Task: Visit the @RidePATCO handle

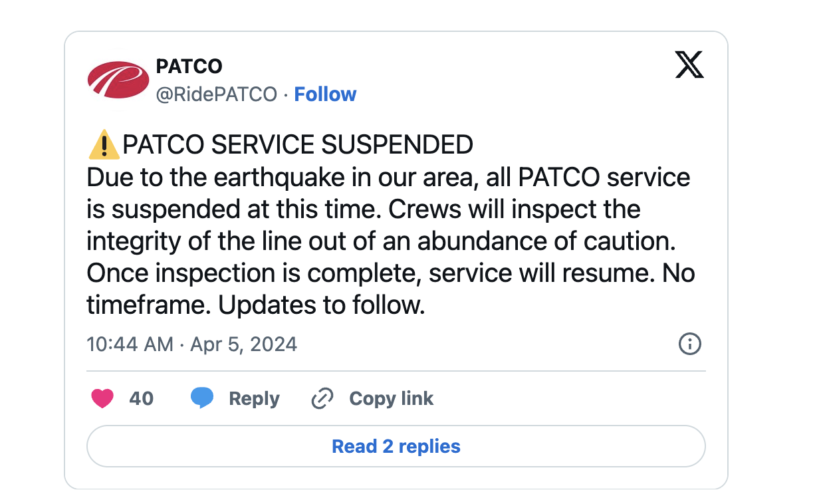Action: click(x=216, y=94)
